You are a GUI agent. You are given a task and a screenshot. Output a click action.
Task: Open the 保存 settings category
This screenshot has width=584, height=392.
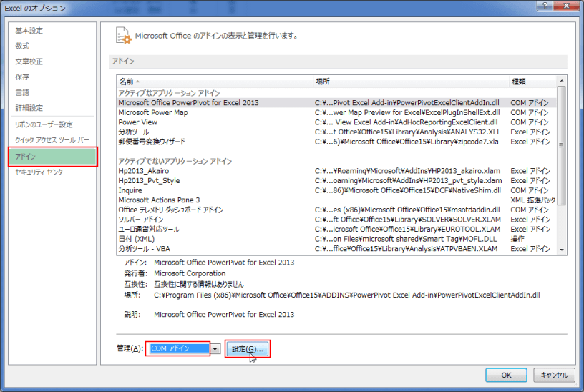point(22,77)
